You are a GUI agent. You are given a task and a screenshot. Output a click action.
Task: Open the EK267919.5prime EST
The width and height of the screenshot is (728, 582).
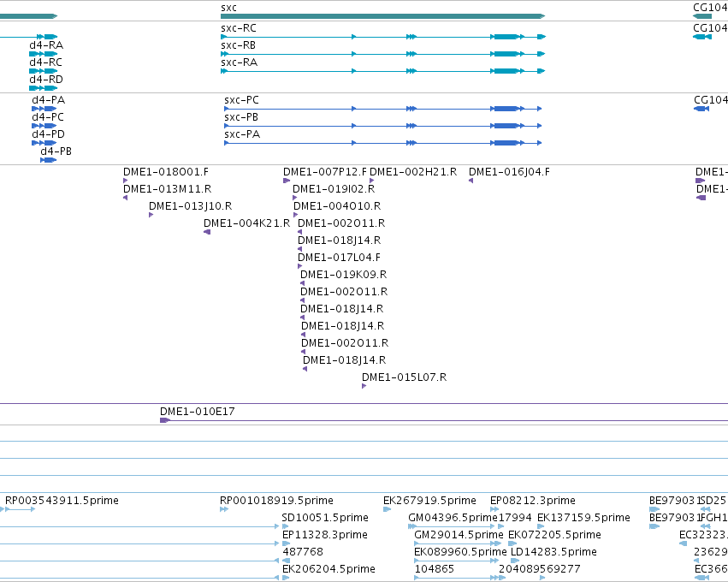point(430,501)
